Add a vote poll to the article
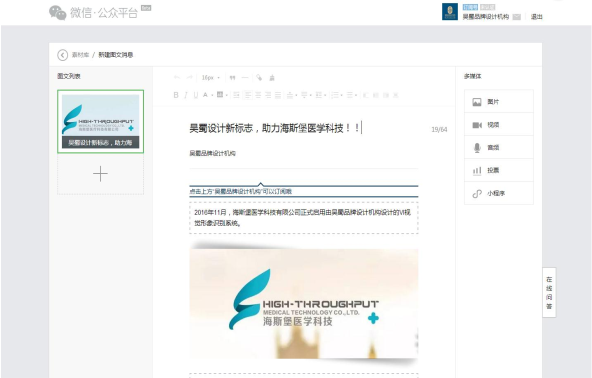 (499, 170)
